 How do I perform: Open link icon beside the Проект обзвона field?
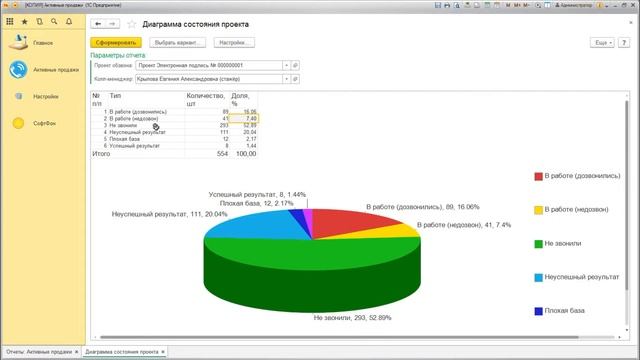296,65
